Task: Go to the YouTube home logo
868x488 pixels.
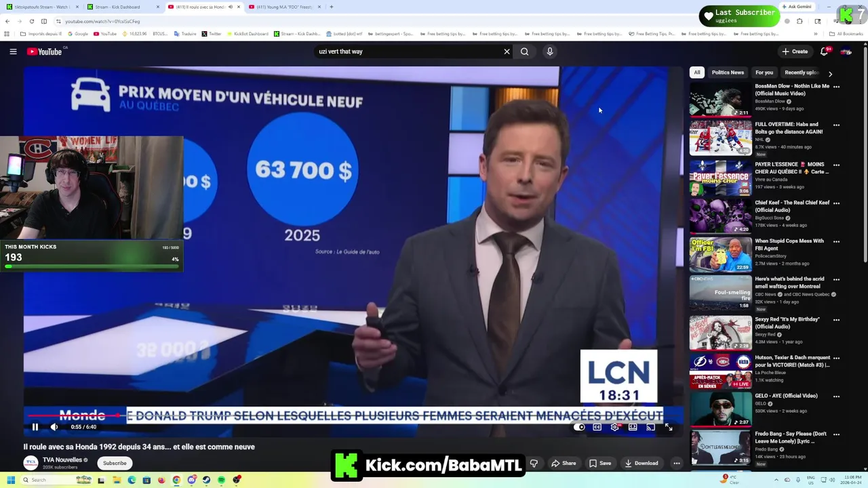Action: (x=45, y=52)
